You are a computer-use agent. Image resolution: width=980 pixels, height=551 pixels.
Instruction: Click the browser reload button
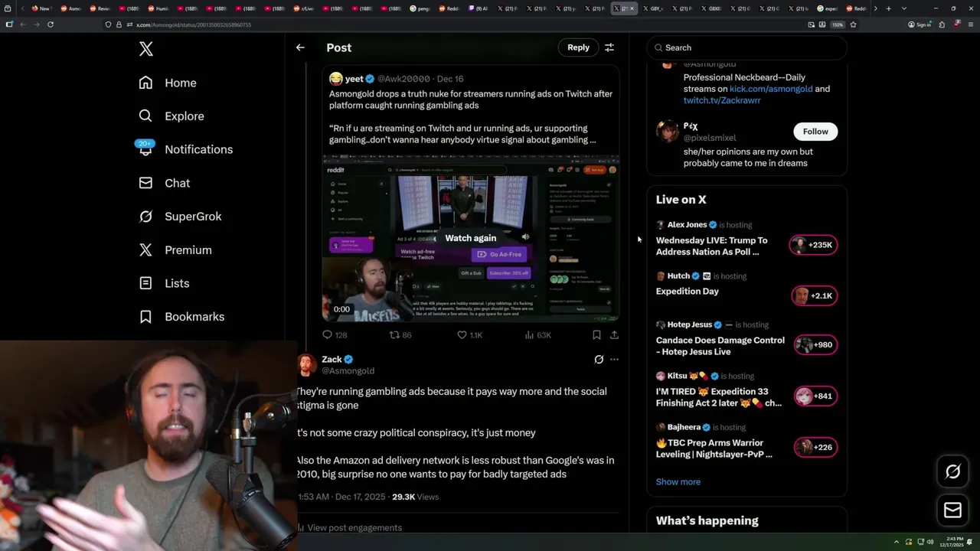click(51, 24)
